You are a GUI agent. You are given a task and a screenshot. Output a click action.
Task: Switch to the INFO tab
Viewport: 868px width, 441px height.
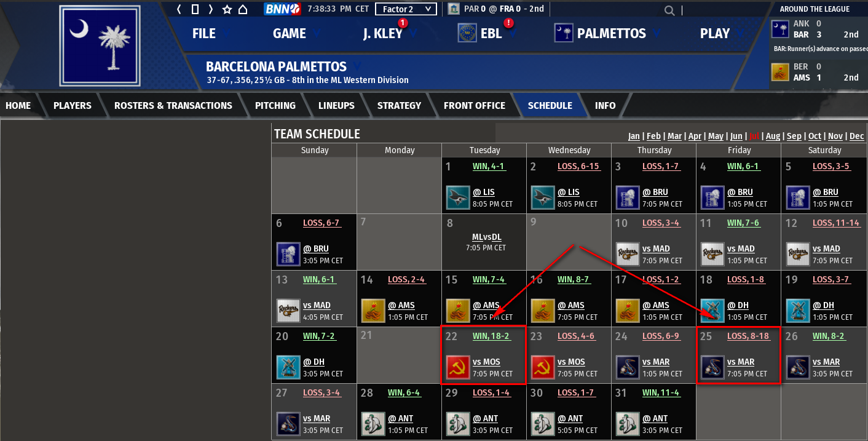click(606, 106)
